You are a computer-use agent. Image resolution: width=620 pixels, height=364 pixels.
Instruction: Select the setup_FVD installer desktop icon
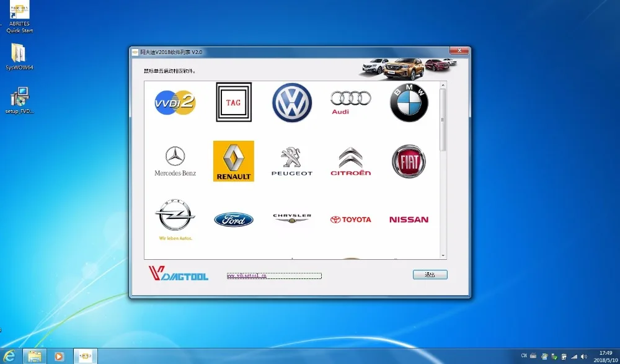(19, 100)
